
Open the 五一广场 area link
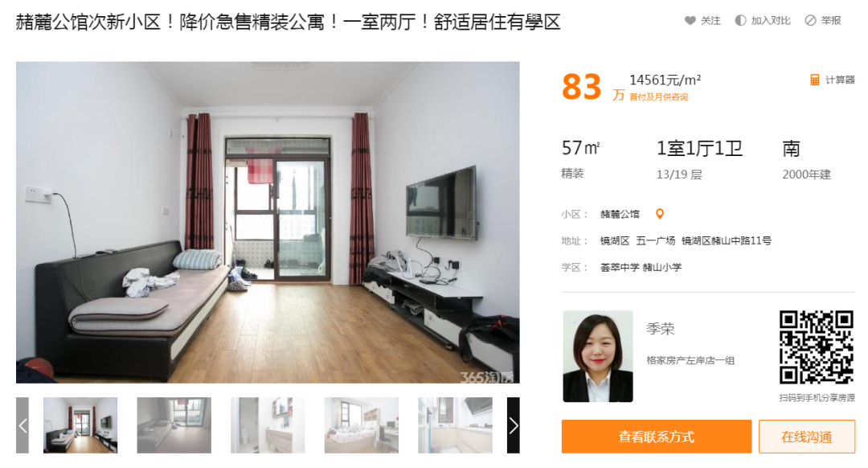point(656,240)
